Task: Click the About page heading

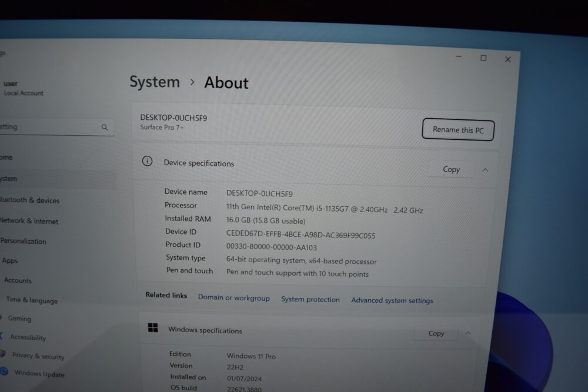Action: [226, 83]
